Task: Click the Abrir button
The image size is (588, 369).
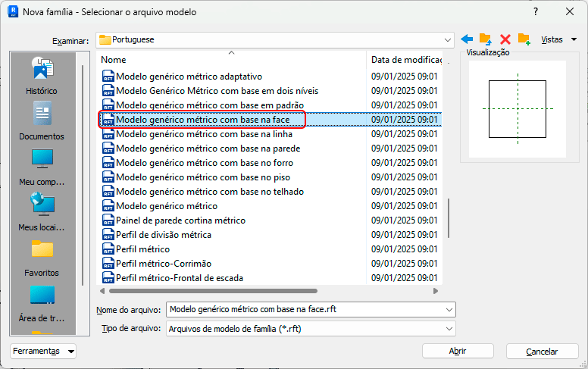Action: click(458, 352)
